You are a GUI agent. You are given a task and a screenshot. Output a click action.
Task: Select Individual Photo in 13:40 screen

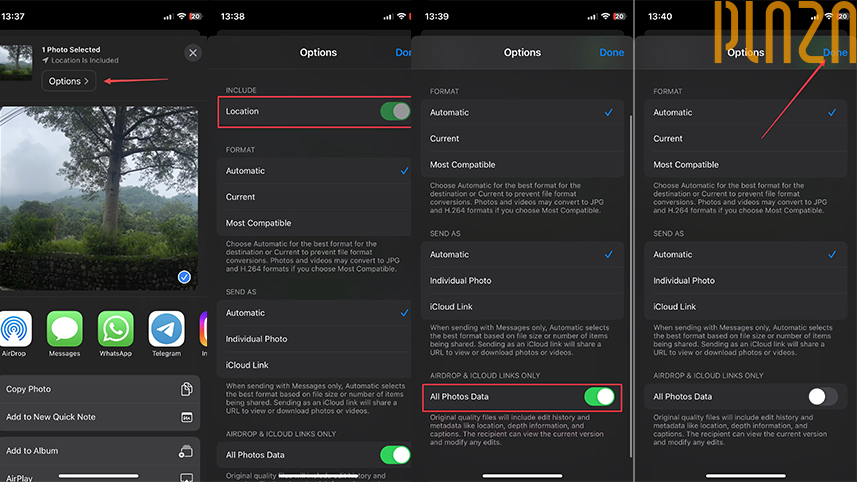click(746, 281)
